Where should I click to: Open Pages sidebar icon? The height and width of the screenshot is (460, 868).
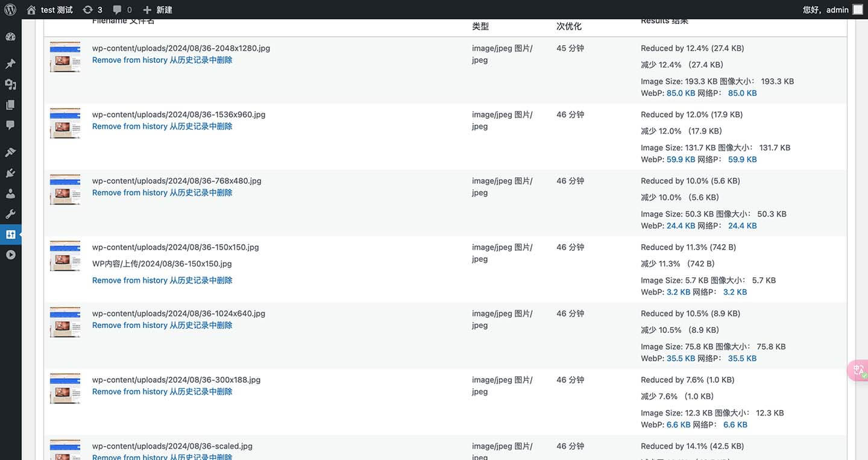pyautogui.click(x=10, y=105)
